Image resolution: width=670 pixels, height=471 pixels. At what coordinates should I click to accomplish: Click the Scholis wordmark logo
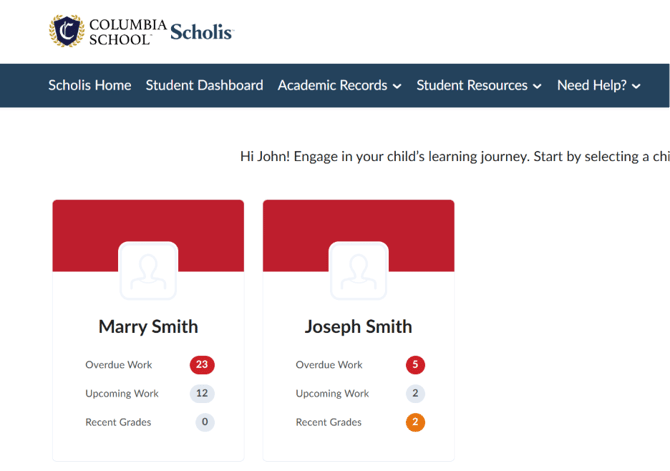click(202, 32)
